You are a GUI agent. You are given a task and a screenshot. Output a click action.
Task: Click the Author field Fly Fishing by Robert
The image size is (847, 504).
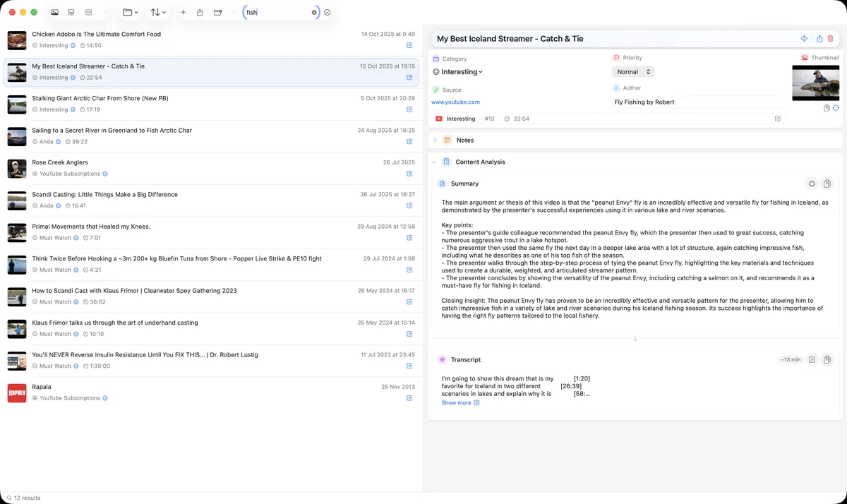pos(644,102)
